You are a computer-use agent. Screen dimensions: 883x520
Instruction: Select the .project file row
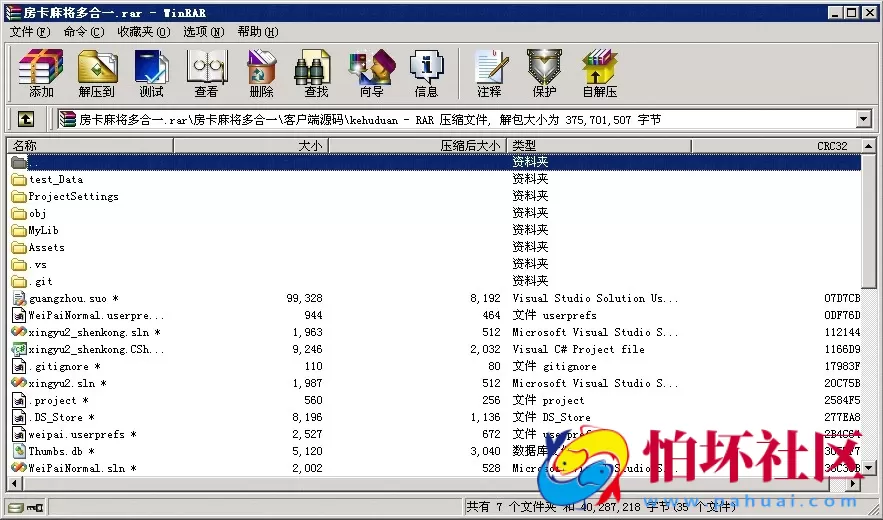(x=435, y=400)
